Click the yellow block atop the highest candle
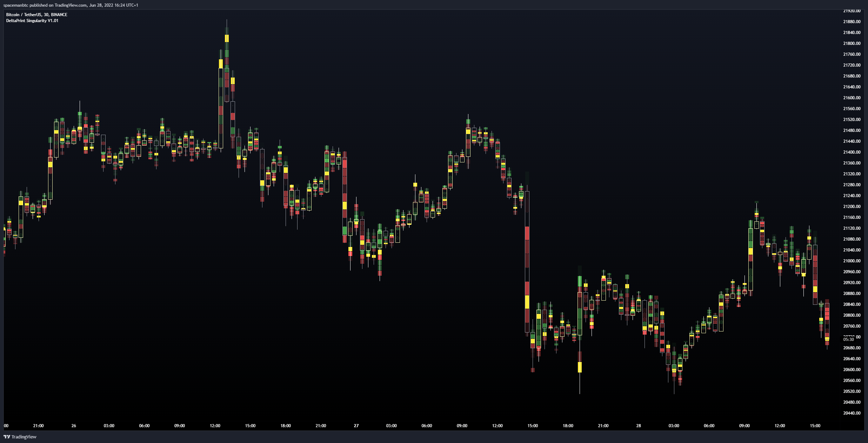Image resolution: width=868 pixels, height=443 pixels. (x=227, y=38)
